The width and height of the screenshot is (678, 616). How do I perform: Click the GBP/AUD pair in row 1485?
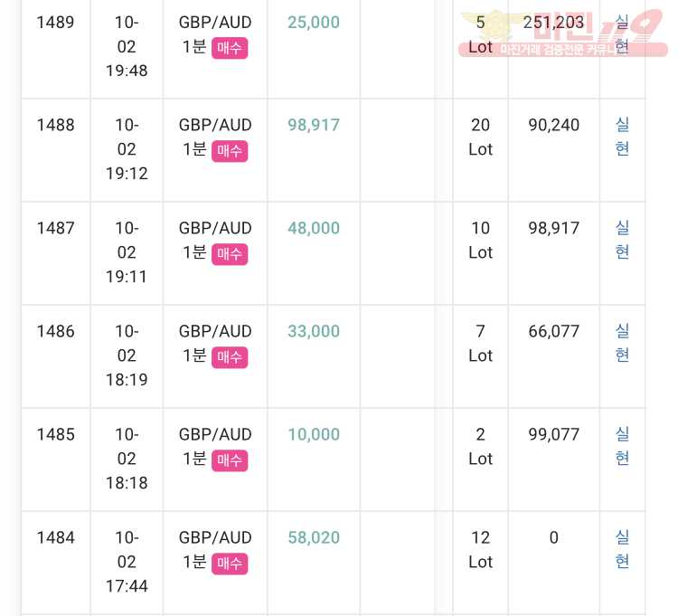tap(215, 434)
